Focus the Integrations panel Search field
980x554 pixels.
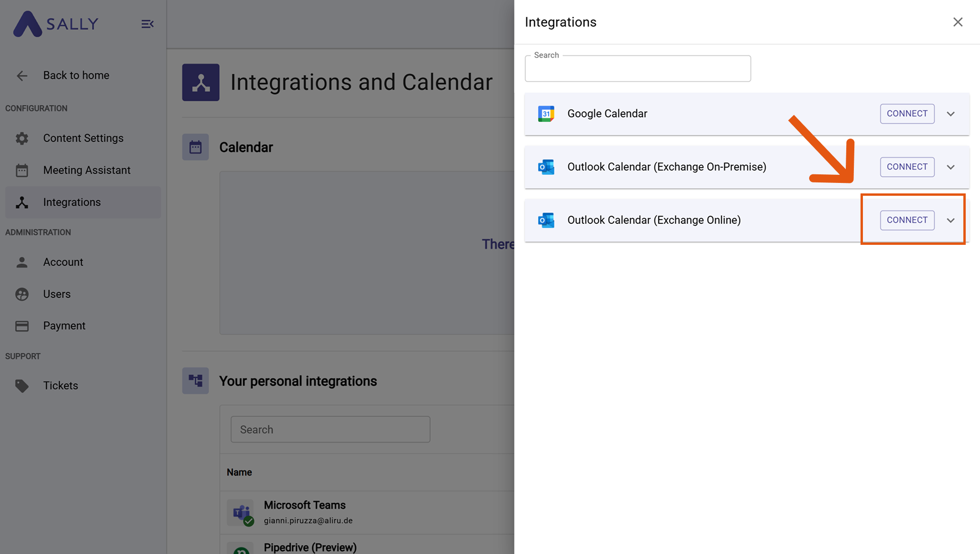point(638,69)
